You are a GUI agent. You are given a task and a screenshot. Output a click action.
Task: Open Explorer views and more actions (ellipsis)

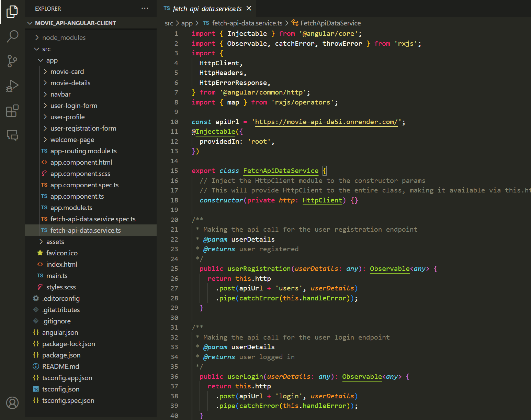145,8
